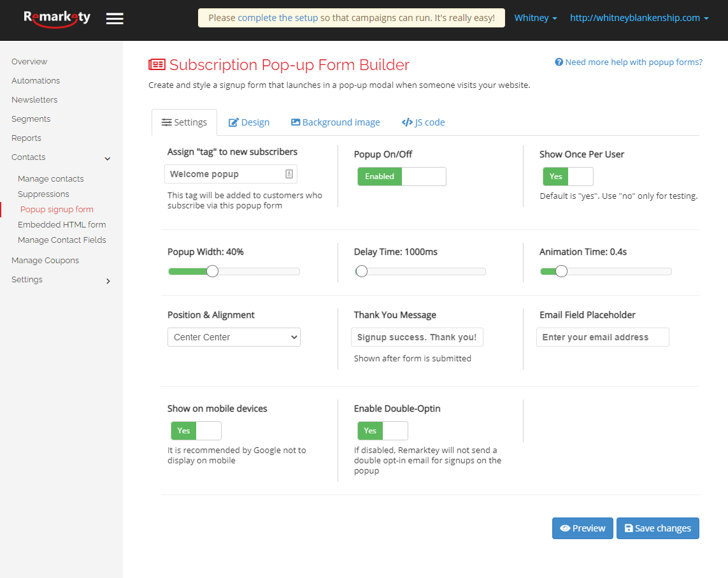Toggle Show Once Per User switch
This screenshot has height=578, width=728.
[568, 177]
